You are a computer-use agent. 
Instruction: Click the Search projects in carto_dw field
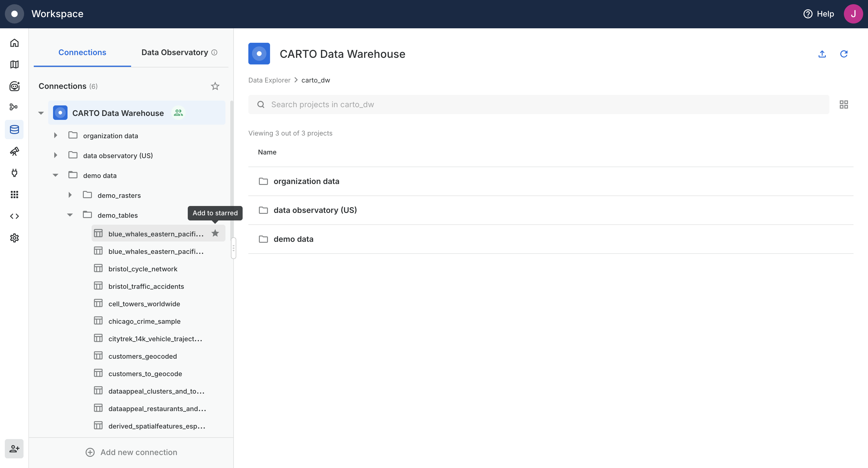(539, 105)
